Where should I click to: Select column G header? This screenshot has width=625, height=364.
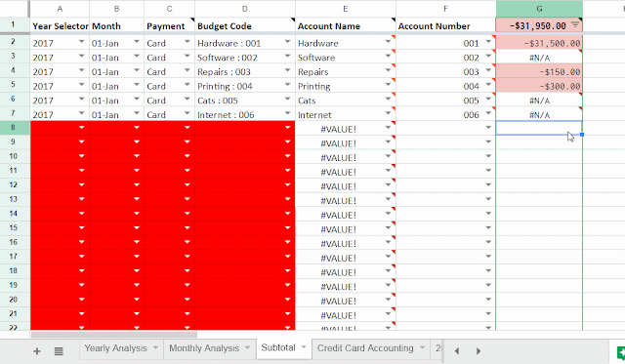539,9
